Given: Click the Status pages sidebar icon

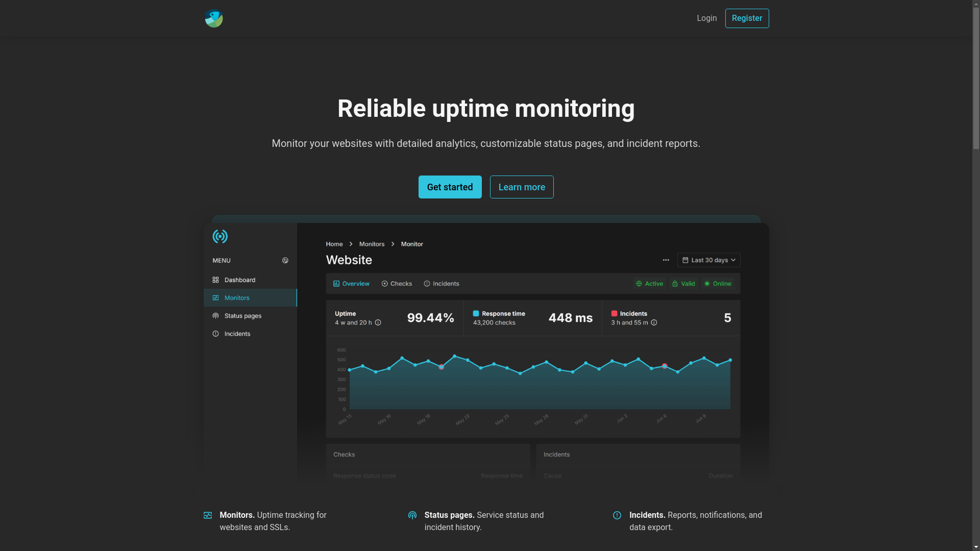Looking at the screenshot, I should tap(215, 316).
